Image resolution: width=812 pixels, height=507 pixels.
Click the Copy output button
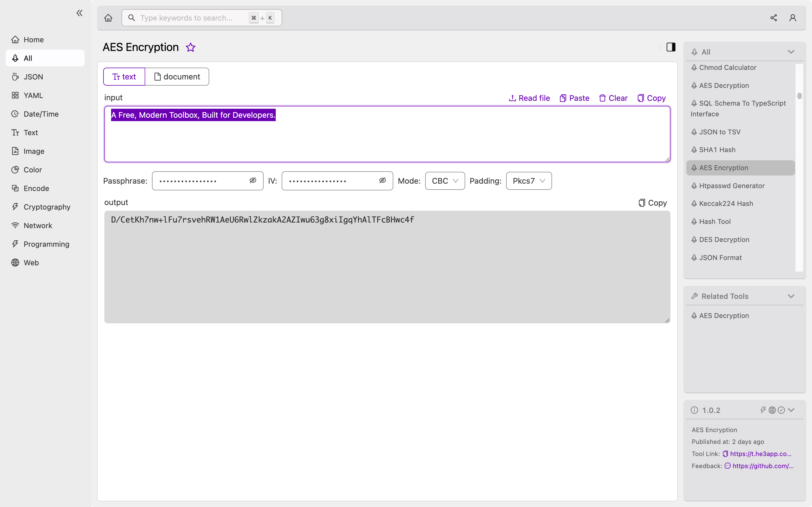[652, 203]
